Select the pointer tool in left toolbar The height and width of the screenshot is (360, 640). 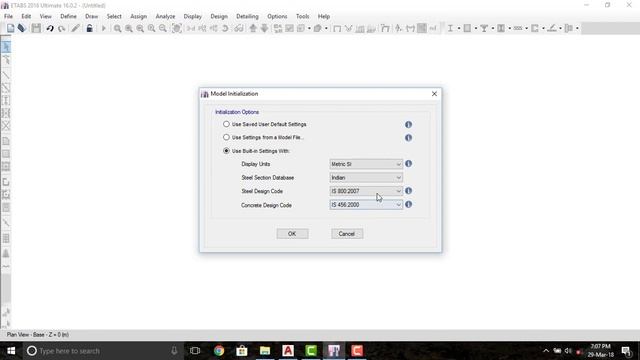[x=6, y=47]
